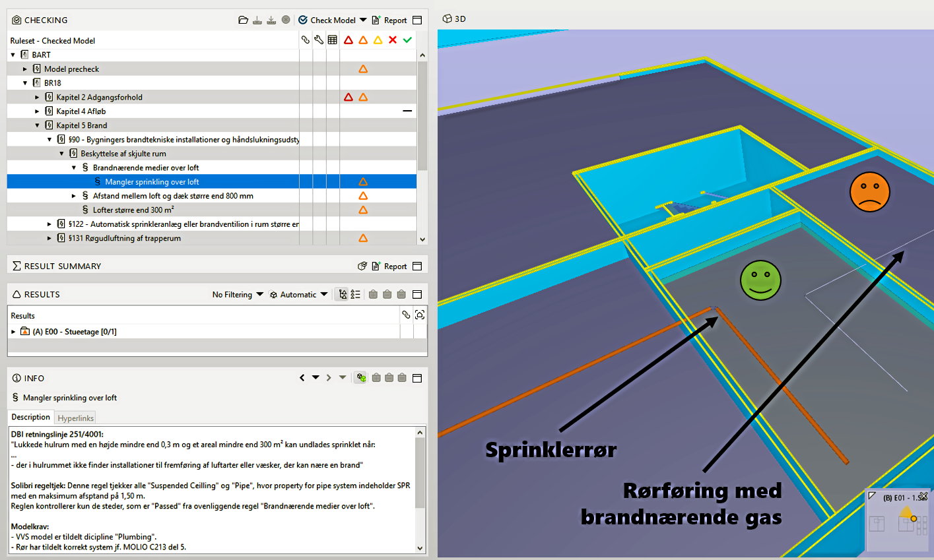The width and height of the screenshot is (934, 560).
Task: Select the 3D view tab
Action: 454,19
